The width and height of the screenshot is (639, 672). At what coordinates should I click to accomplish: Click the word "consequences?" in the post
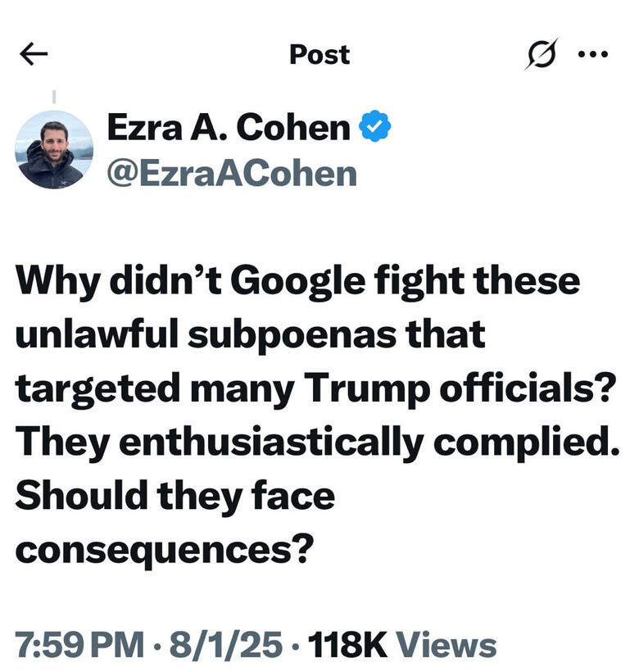pos(164,547)
